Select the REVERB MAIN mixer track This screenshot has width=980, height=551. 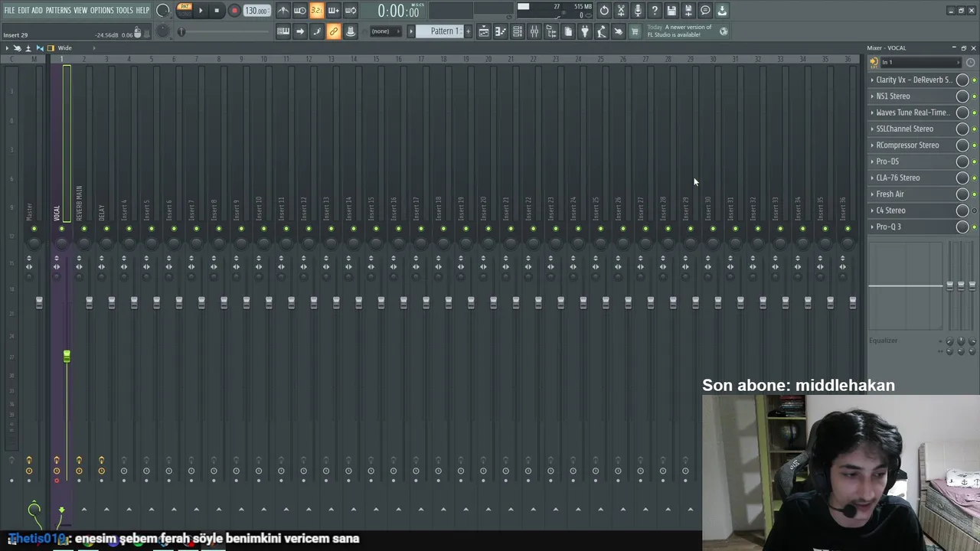79,203
